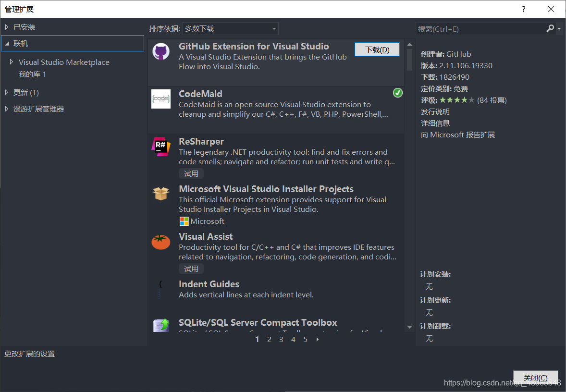
Task: Click the star rating in details pane
Action: click(x=456, y=100)
